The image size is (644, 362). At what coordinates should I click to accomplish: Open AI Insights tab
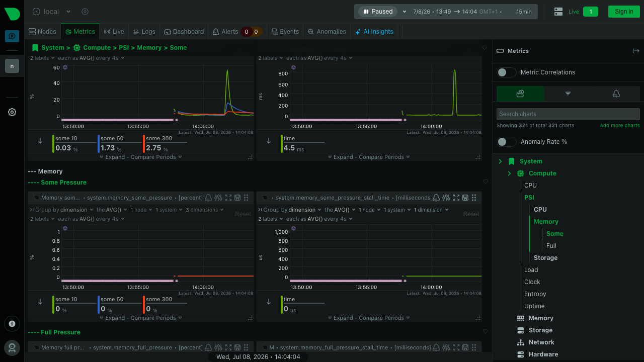tap(374, 31)
